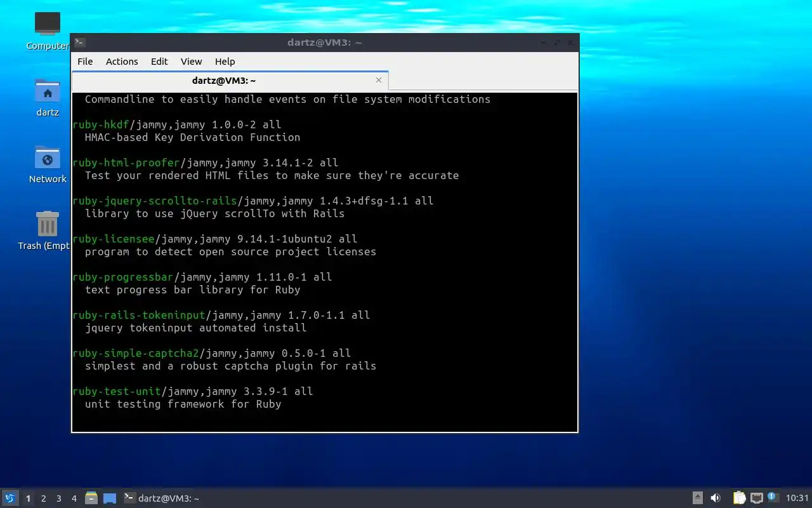Screen dimensions: 812x508
Task: Click the ruby-licensee package name
Action: click(x=114, y=239)
